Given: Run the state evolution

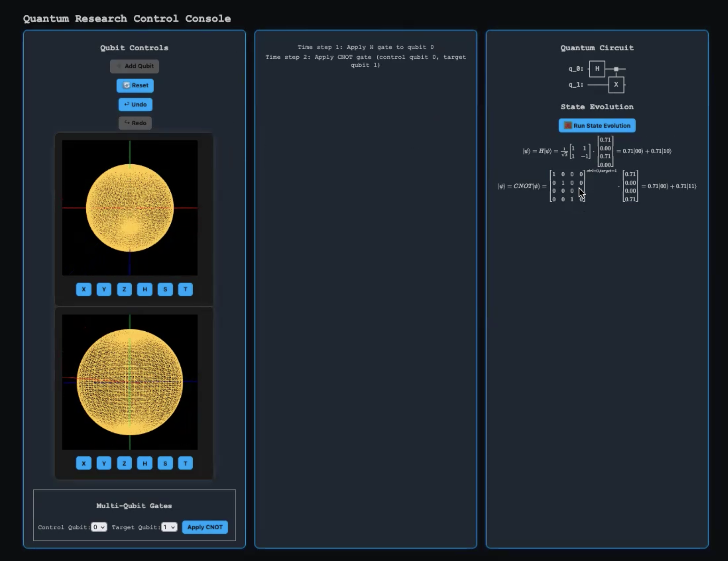Looking at the screenshot, I should [597, 126].
